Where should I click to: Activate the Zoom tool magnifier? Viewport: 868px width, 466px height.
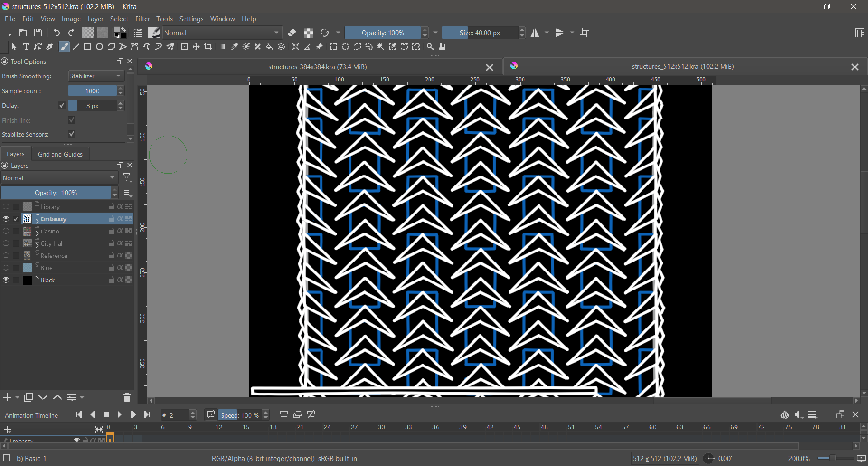click(x=430, y=47)
